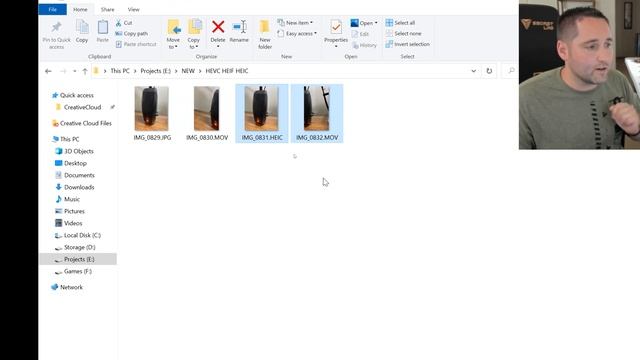Expand the address bar history dropdown
This screenshot has width=640, height=360.
473,71
